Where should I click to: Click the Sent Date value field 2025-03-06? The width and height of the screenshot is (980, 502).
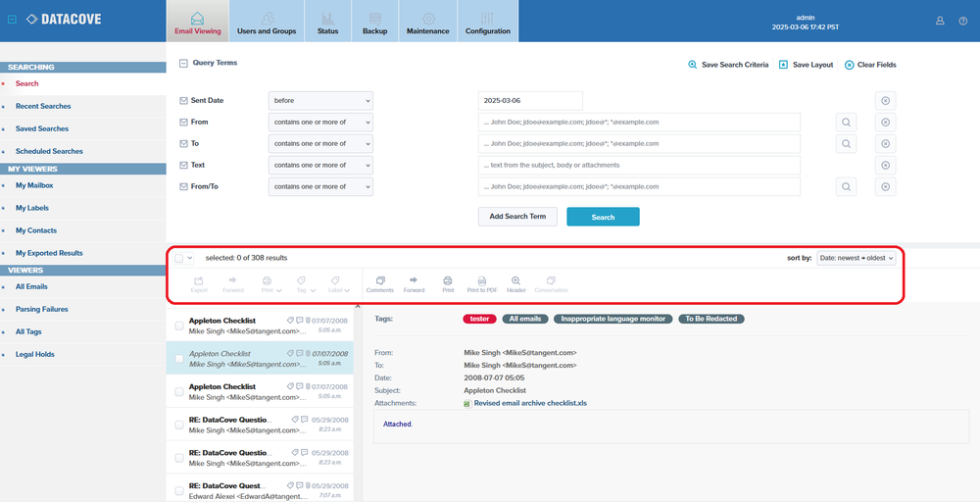coord(530,101)
